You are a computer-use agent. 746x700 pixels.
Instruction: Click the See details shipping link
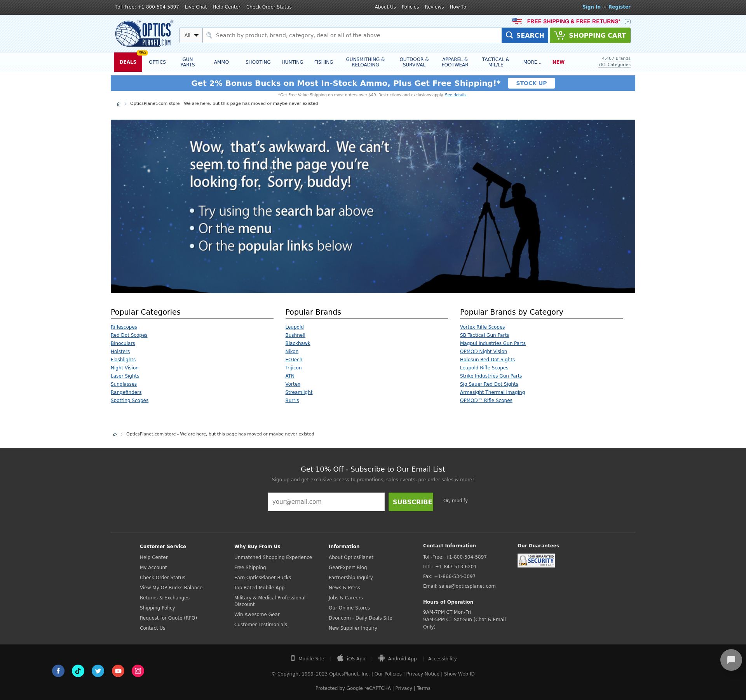point(456,95)
